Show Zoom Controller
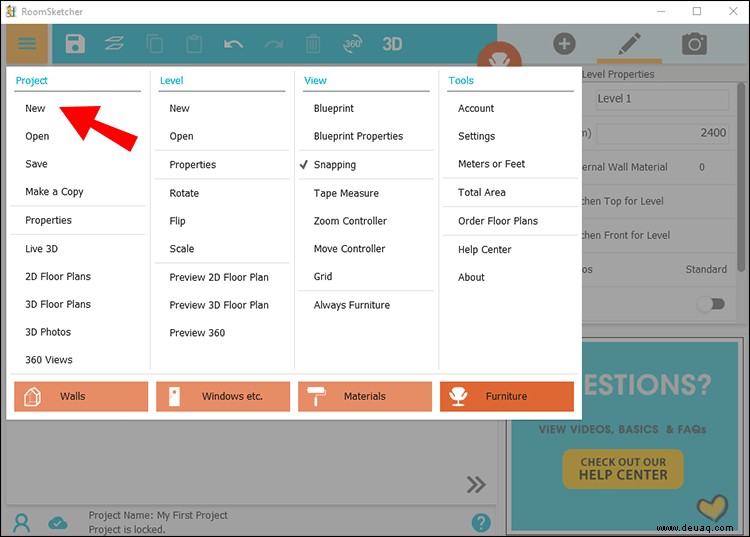750x537 pixels. coord(350,221)
